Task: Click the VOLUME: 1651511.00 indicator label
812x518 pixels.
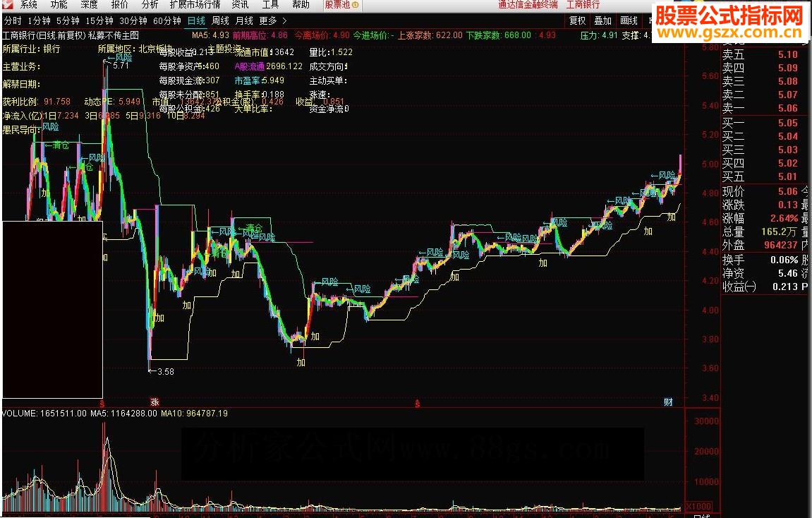Action: point(44,414)
